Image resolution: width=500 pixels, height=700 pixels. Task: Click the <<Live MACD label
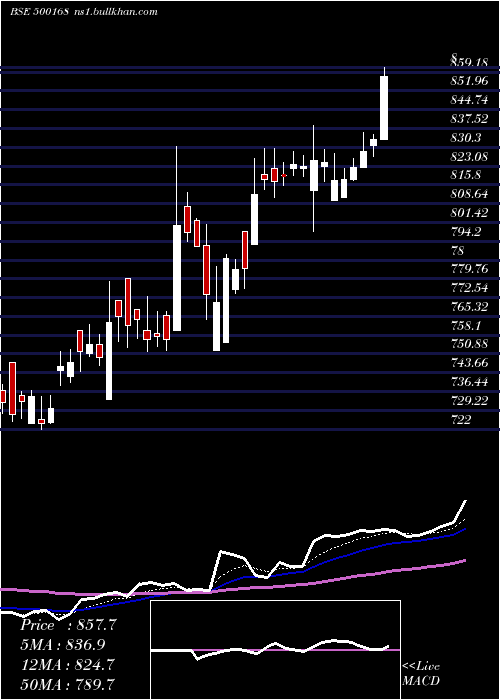(421, 673)
